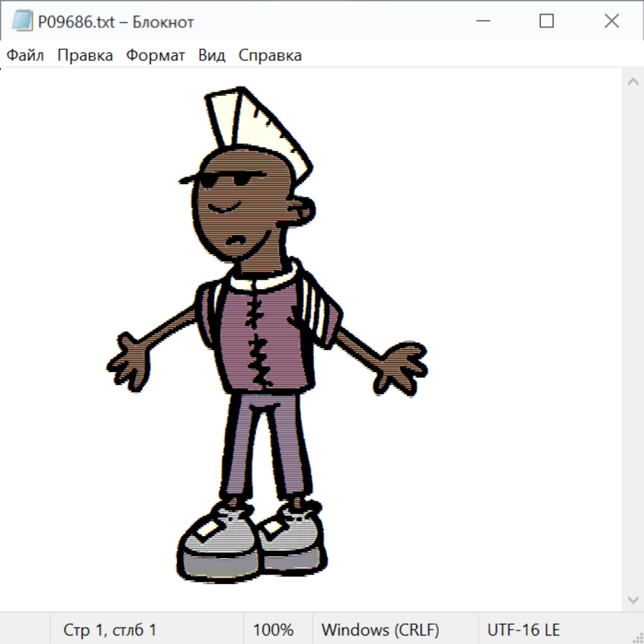
Task: Click the P09686.txt title bar text
Action: pyautogui.click(x=116, y=22)
